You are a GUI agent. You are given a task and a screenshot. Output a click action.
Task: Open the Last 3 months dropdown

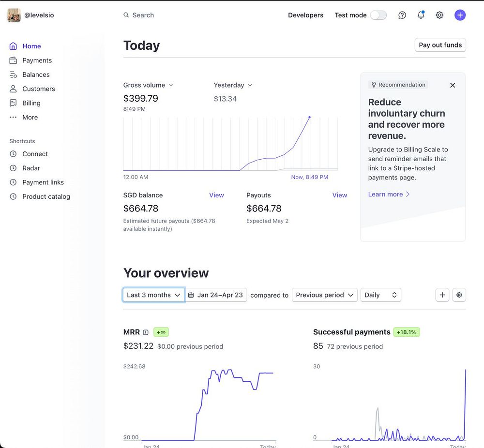[153, 295]
